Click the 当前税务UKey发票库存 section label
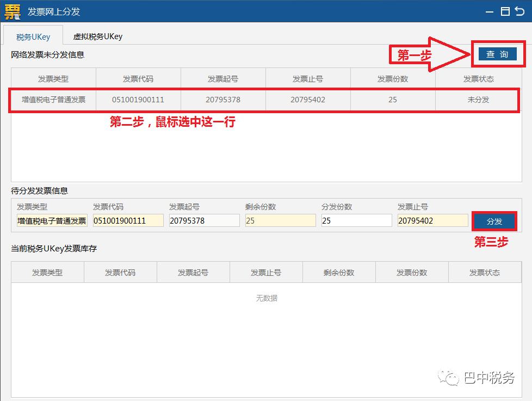 click(x=54, y=249)
